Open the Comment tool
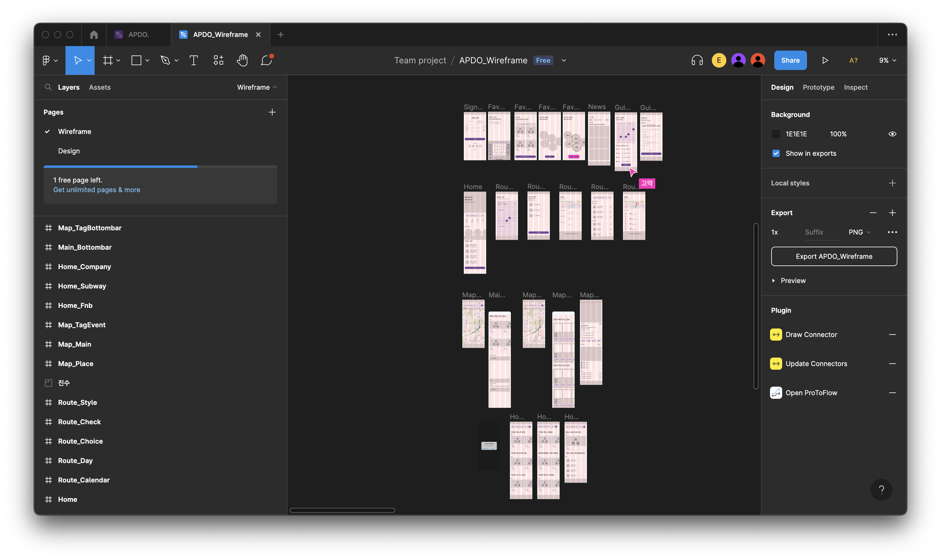This screenshot has width=941, height=560. (266, 60)
